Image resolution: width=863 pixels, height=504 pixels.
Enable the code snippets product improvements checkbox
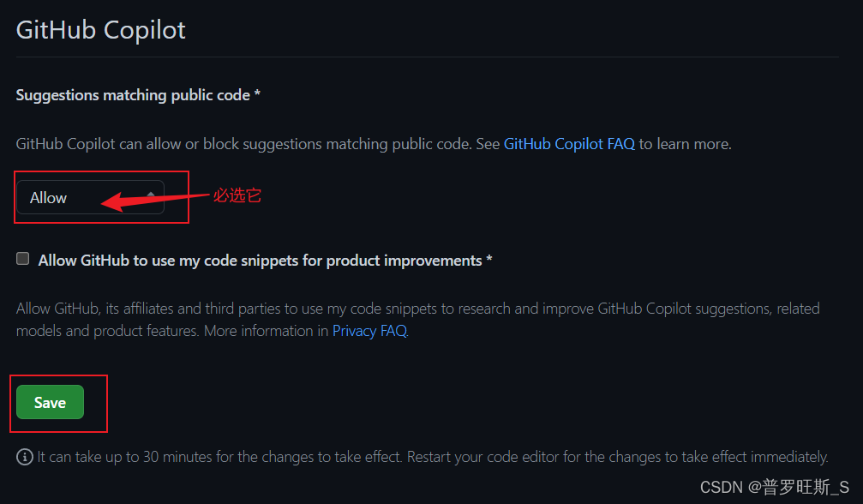tap(22, 258)
